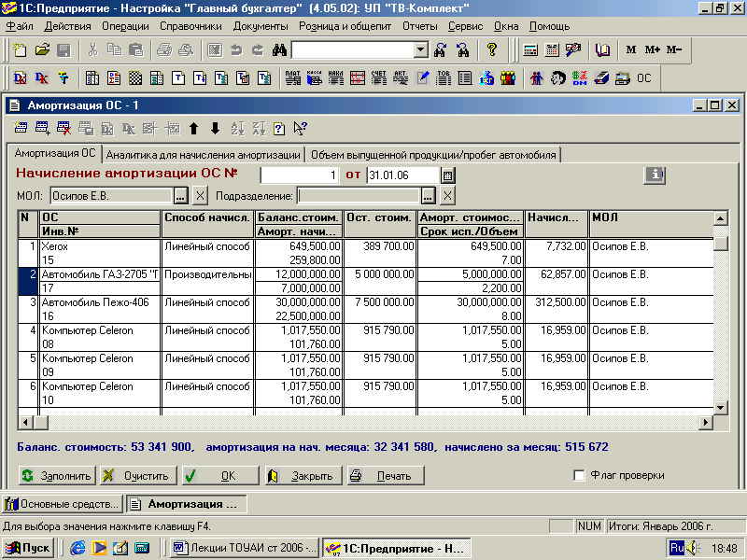
Task: Click the delete row icon with red X
Action: (x=63, y=128)
